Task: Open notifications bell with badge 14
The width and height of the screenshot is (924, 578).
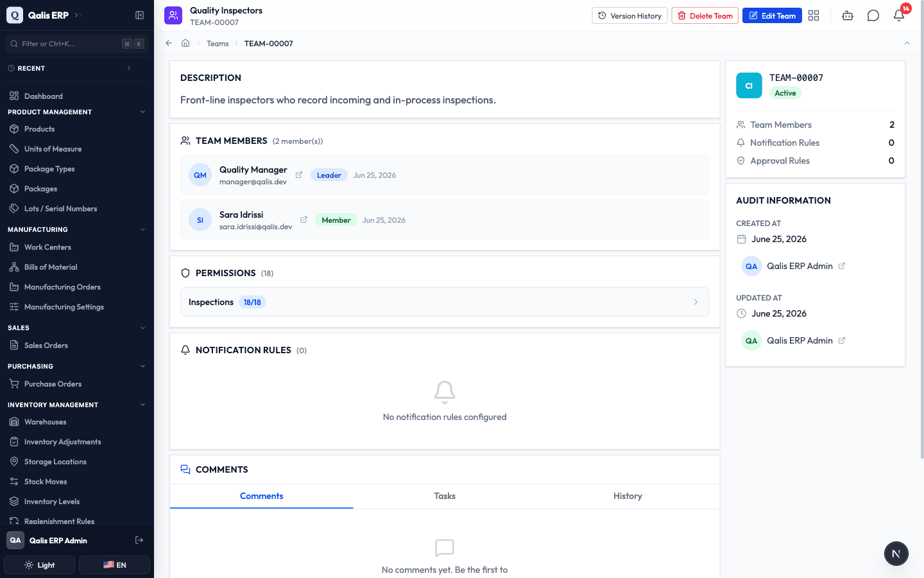Action: coord(899,15)
